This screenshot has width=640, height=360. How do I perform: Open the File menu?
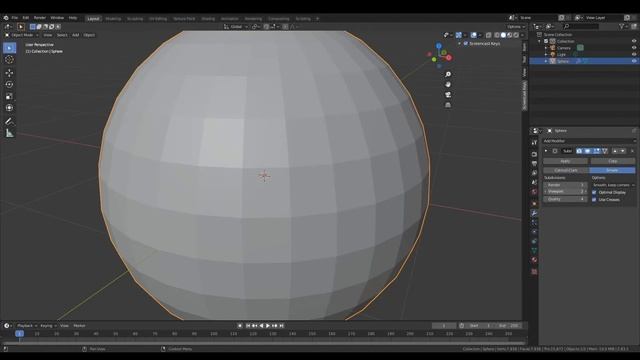point(15,18)
